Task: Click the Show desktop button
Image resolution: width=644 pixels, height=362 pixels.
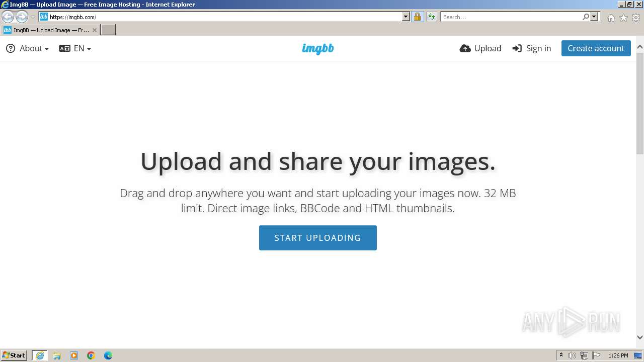Action: 638,355
